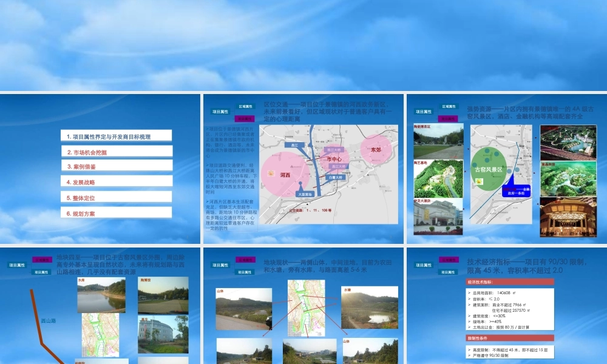Click the 陶艺基地 aerial photo

pyautogui.click(x=438, y=179)
